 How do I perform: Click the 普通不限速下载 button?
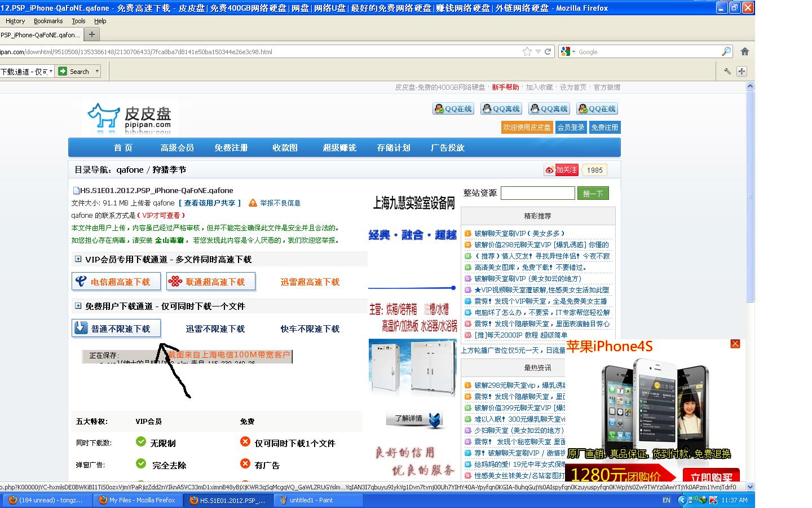(116, 329)
